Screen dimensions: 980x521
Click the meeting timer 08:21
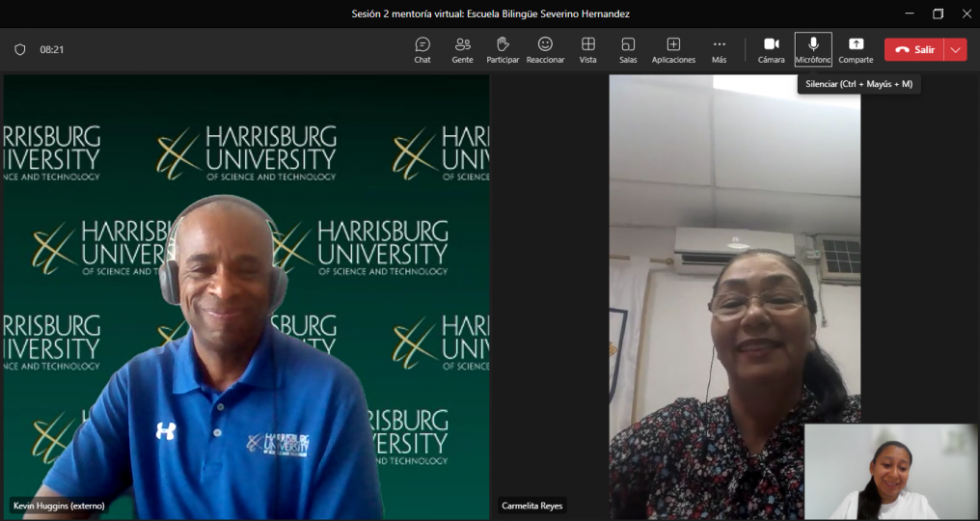point(52,49)
